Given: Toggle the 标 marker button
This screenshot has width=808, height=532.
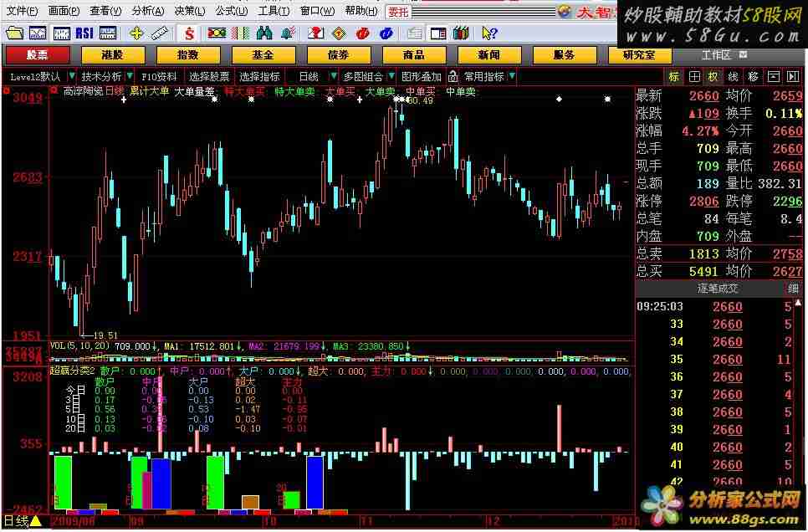Looking at the screenshot, I should (674, 77).
